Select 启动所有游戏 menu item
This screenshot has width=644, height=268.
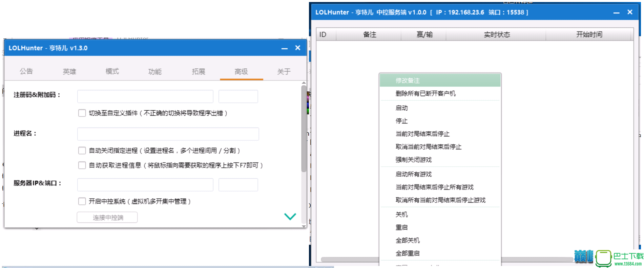[x=440, y=174]
